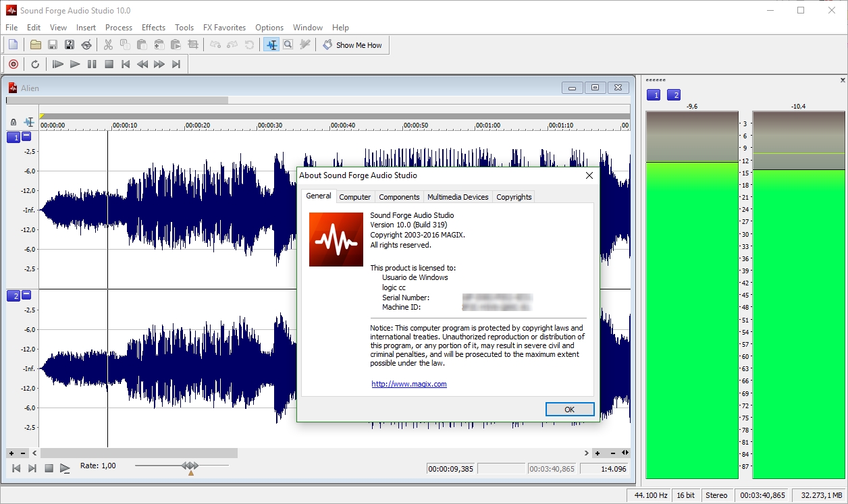This screenshot has height=504, width=848.
Task: Click the Cut scissors icon
Action: pos(108,45)
